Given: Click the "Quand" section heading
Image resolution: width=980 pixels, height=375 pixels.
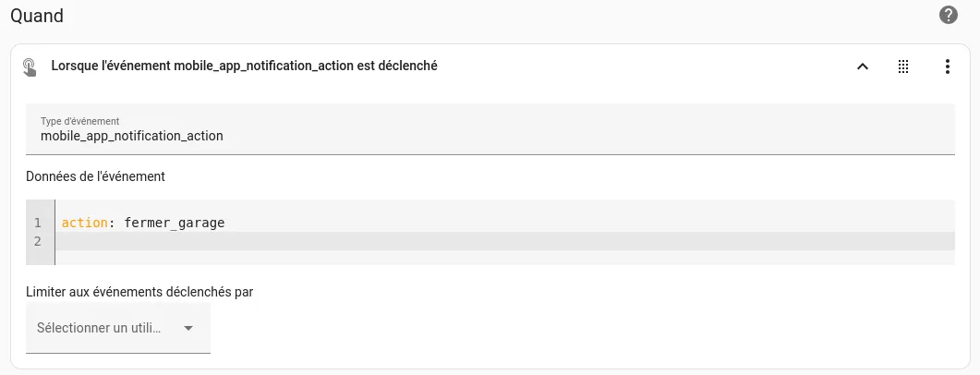Looking at the screenshot, I should (x=37, y=15).
